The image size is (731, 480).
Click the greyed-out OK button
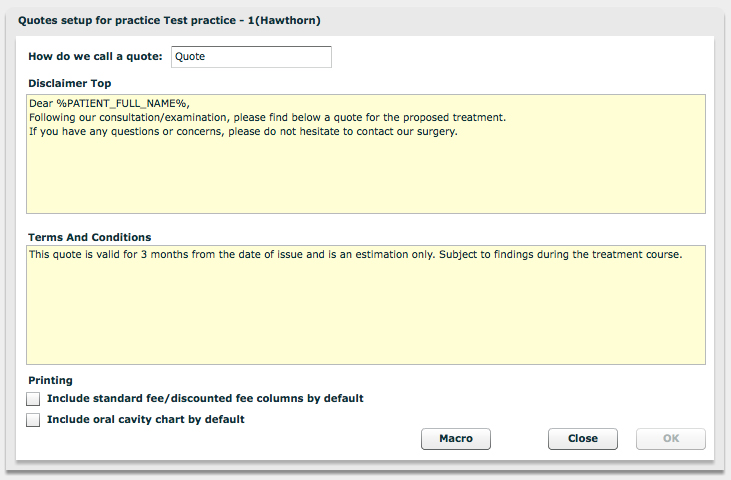tap(671, 439)
